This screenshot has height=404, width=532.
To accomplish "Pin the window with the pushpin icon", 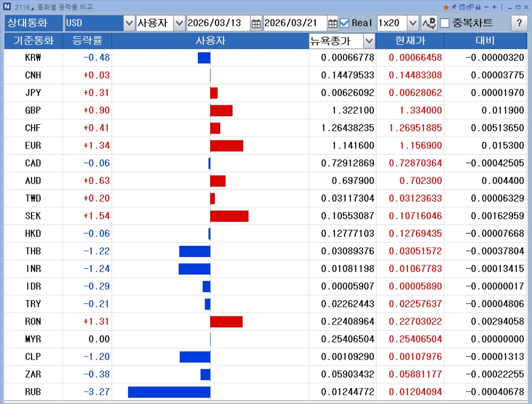I will coord(454,7).
